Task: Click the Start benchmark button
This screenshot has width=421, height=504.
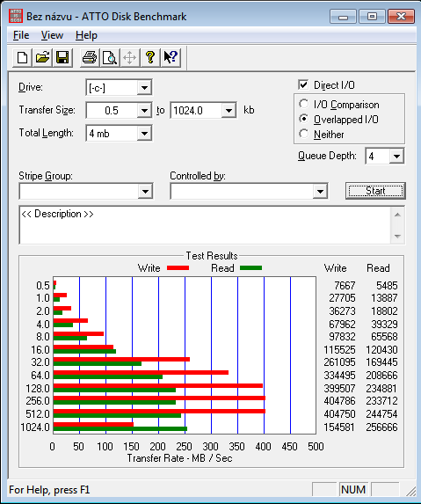Action: [375, 191]
